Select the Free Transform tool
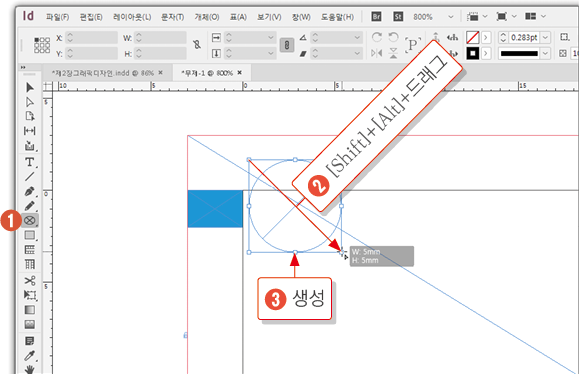 click(x=30, y=295)
